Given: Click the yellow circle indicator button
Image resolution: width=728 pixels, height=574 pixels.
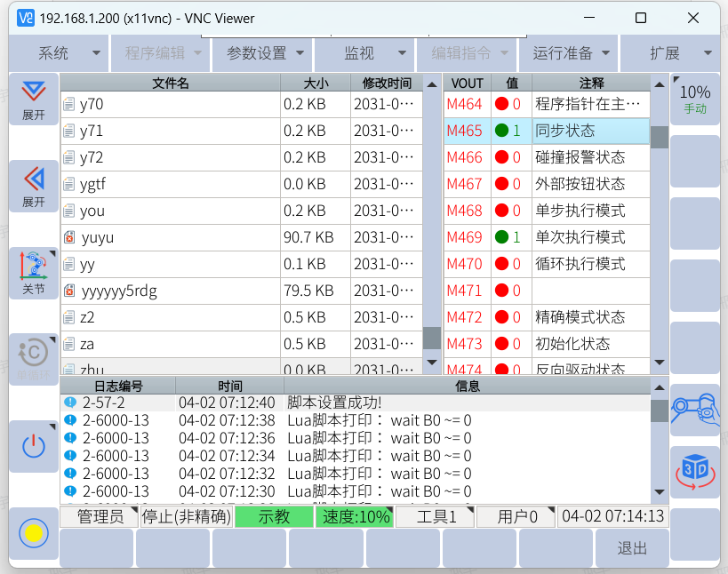Looking at the screenshot, I should click(34, 533).
